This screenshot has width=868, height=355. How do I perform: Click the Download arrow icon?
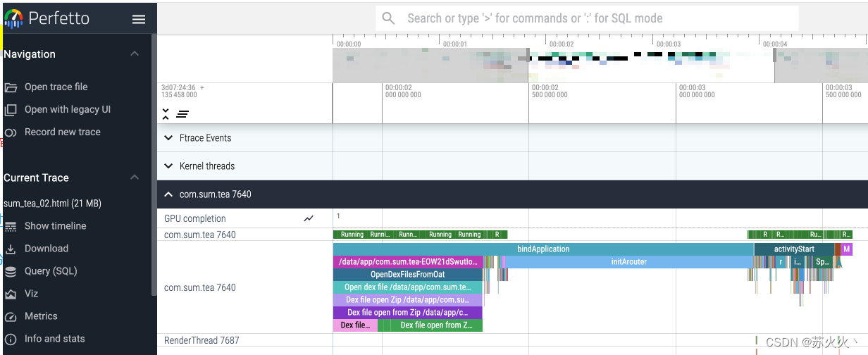pos(11,249)
